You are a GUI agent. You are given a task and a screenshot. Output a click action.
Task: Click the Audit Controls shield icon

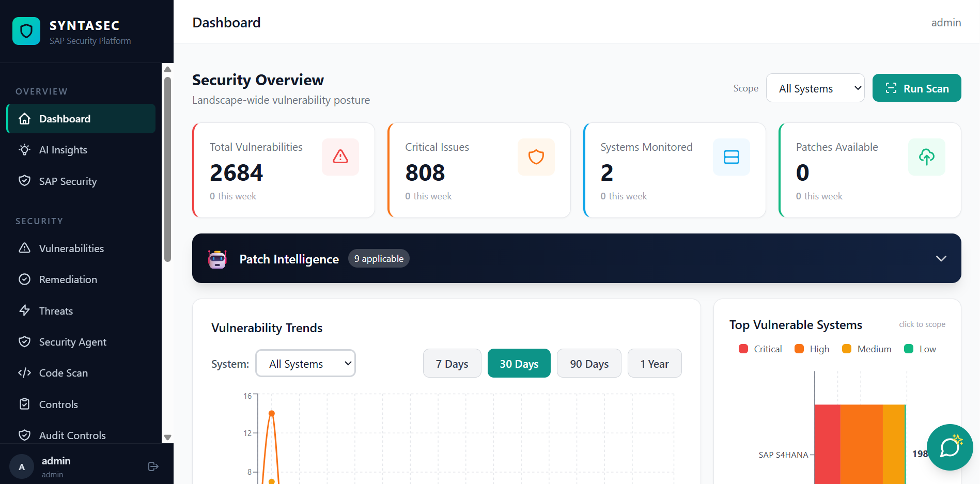tap(24, 435)
